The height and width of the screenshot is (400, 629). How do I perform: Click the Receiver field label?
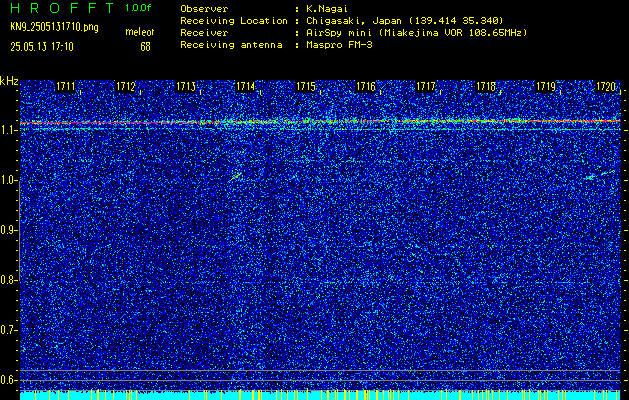[204, 33]
